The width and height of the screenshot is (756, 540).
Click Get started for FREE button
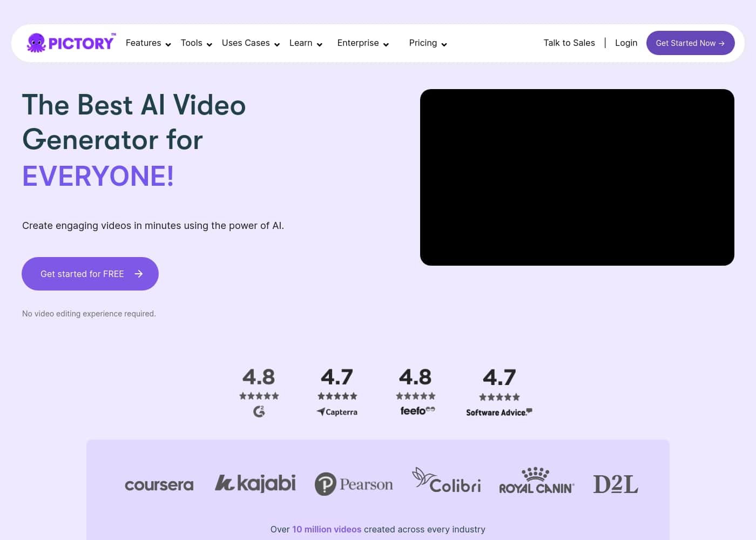90,274
